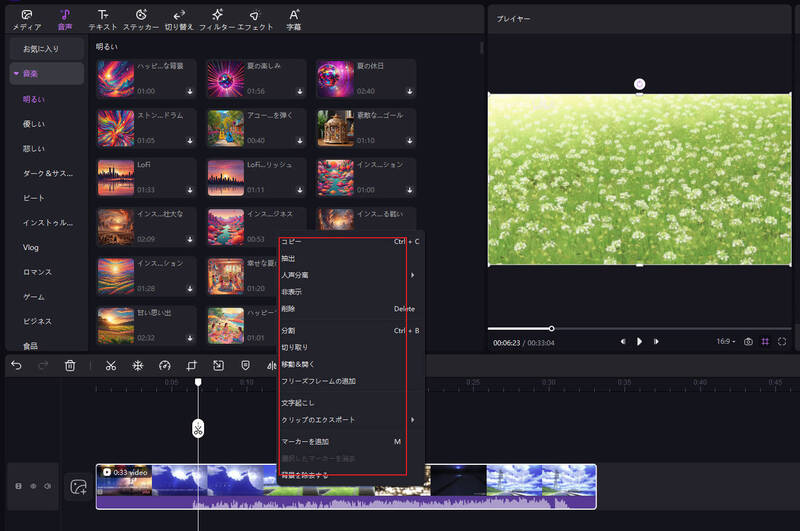Image resolution: width=800 pixels, height=531 pixels.
Task: Open the 16:9 aspect ratio dropdown
Action: click(726, 341)
